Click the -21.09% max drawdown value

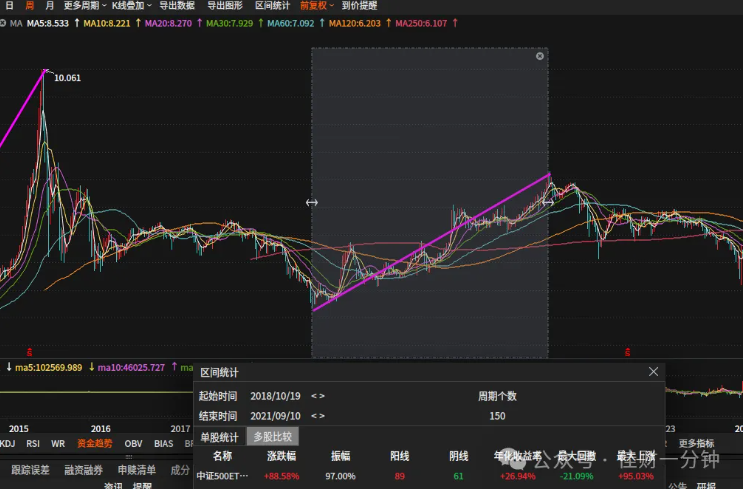tap(577, 476)
